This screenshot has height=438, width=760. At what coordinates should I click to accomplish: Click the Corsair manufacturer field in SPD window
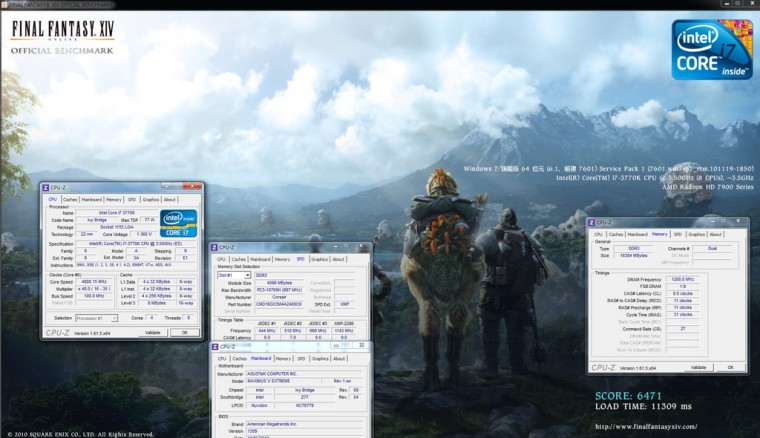coord(279,297)
